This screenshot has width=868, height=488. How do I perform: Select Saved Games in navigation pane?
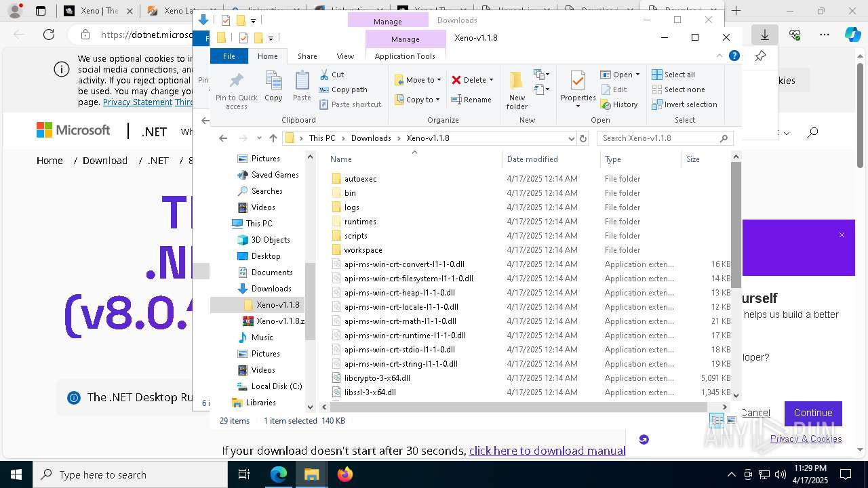coord(275,175)
